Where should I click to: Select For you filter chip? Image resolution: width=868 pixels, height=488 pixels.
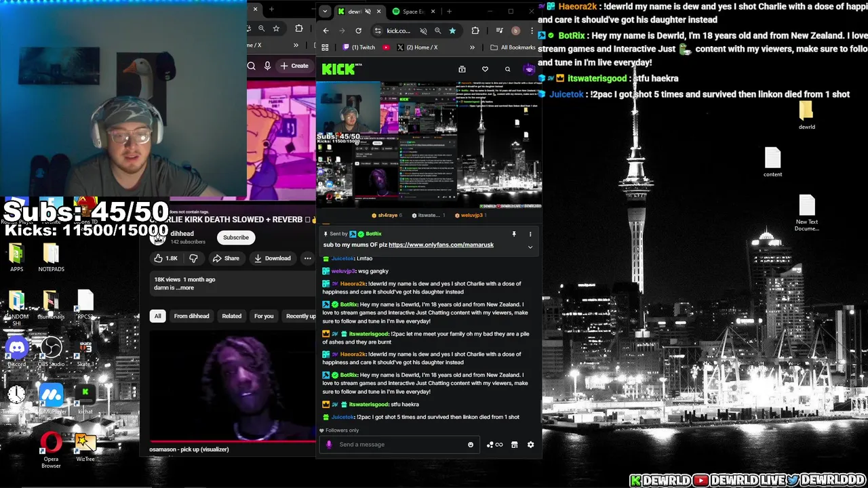coord(264,316)
